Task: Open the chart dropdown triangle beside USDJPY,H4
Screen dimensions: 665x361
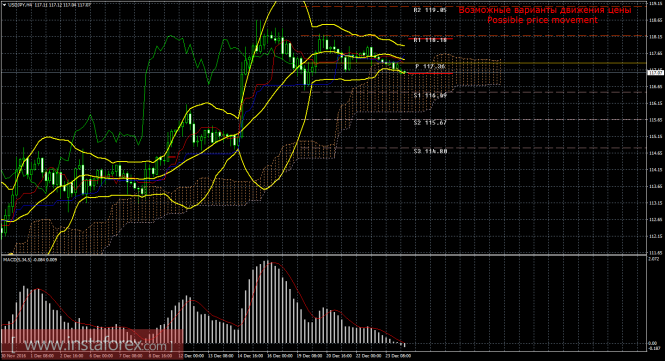Action: tap(4, 5)
